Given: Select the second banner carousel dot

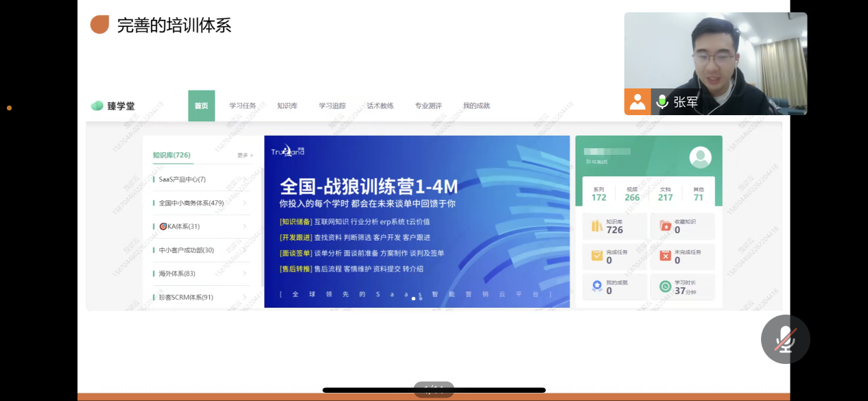Looking at the screenshot, I should pos(421,298).
